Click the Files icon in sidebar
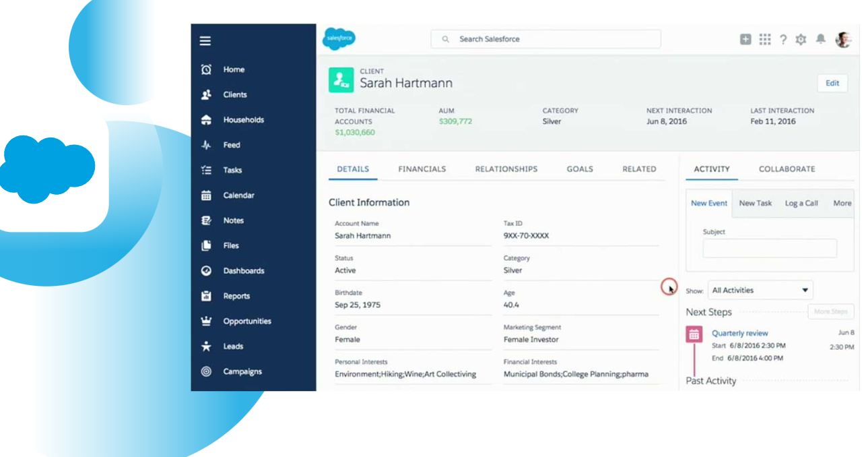The image size is (868, 457). 206,245
